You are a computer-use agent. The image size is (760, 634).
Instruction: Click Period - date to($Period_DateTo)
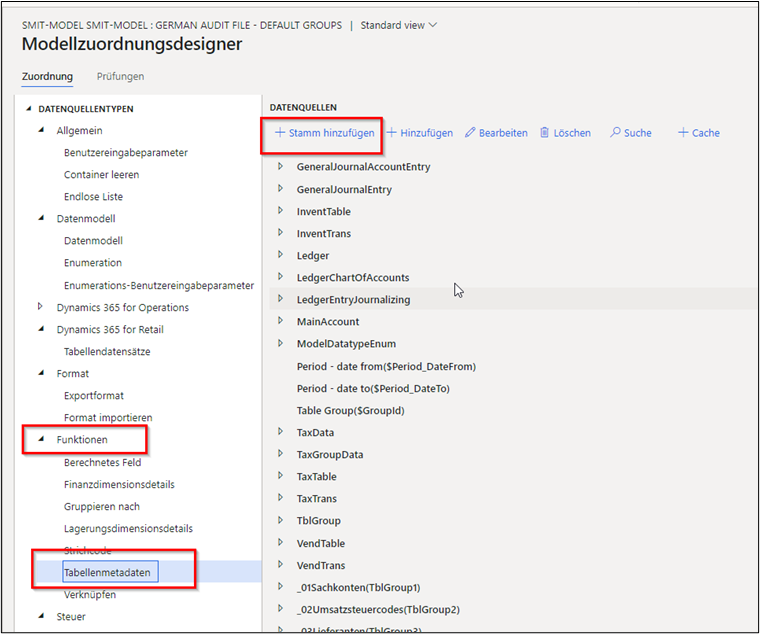point(373,389)
